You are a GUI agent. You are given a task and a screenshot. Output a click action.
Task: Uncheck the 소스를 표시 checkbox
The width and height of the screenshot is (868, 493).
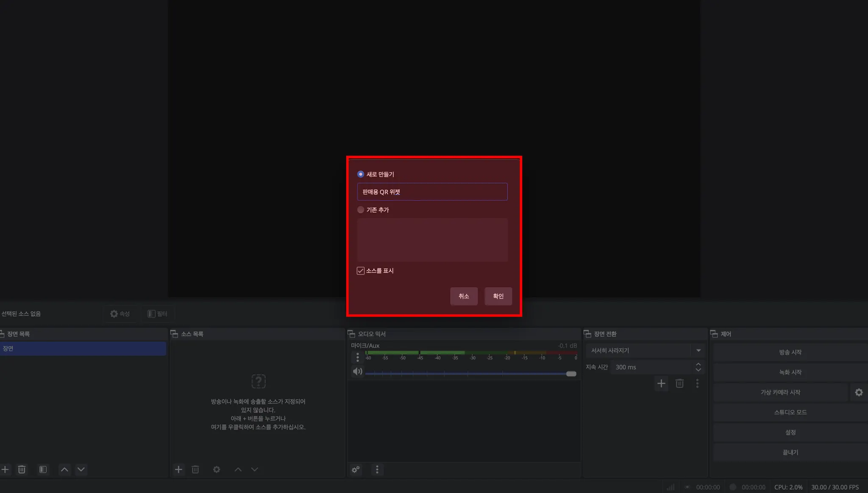(x=361, y=271)
